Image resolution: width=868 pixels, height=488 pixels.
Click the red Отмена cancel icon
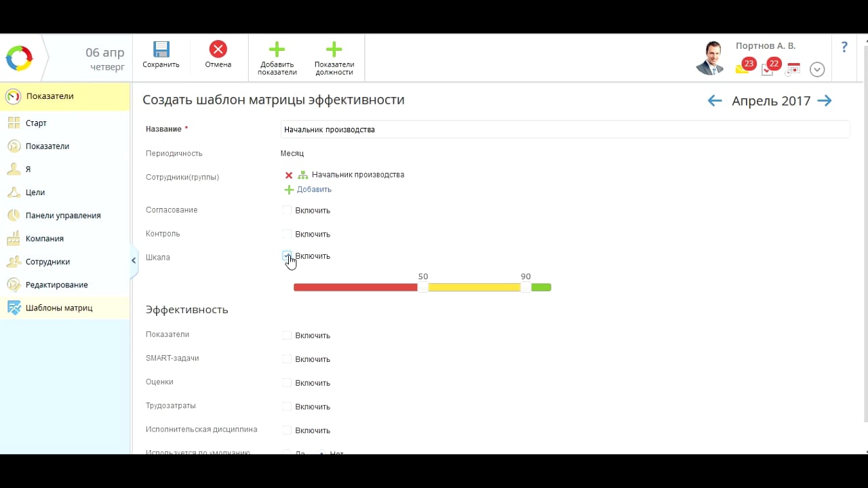(218, 49)
